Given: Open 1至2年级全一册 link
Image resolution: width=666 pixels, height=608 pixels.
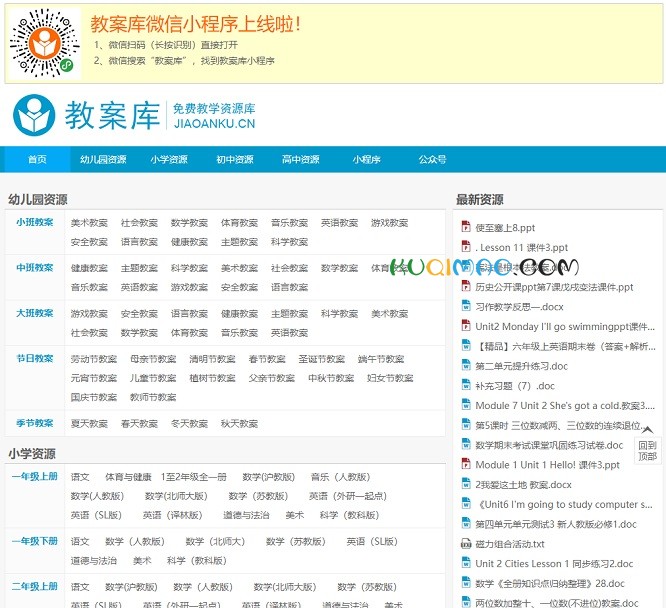Looking at the screenshot, I should click(x=194, y=477).
